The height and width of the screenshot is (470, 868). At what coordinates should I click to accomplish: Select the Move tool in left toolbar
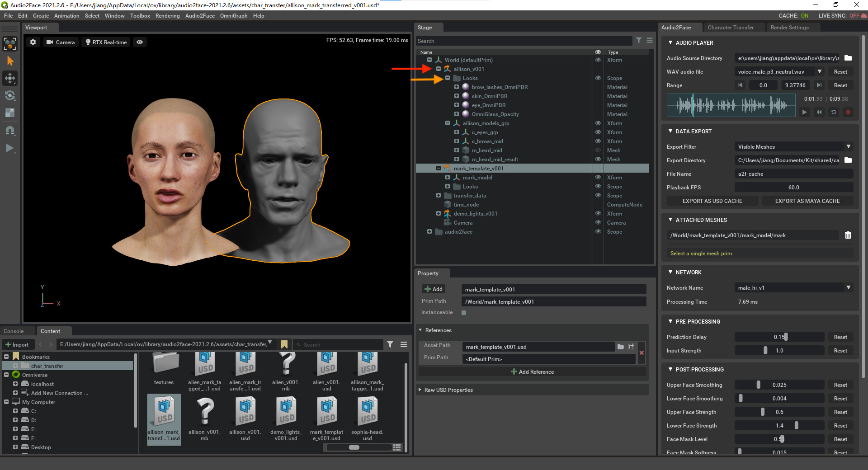[x=10, y=78]
